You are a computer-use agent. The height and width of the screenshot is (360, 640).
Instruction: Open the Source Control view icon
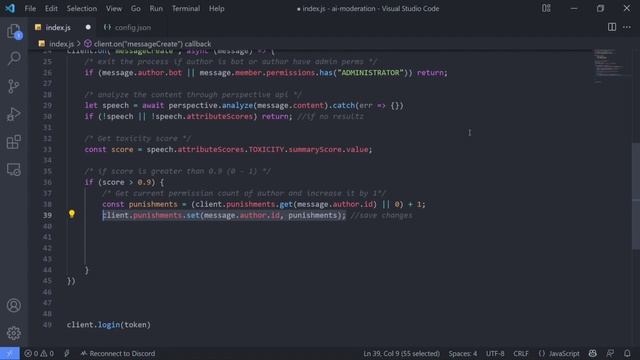coord(14,86)
